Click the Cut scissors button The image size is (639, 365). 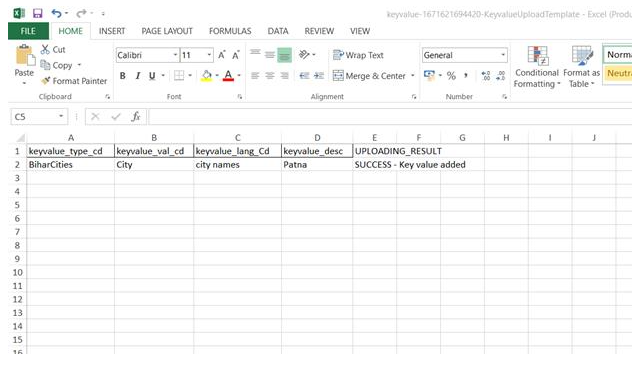pyautogui.click(x=53, y=50)
